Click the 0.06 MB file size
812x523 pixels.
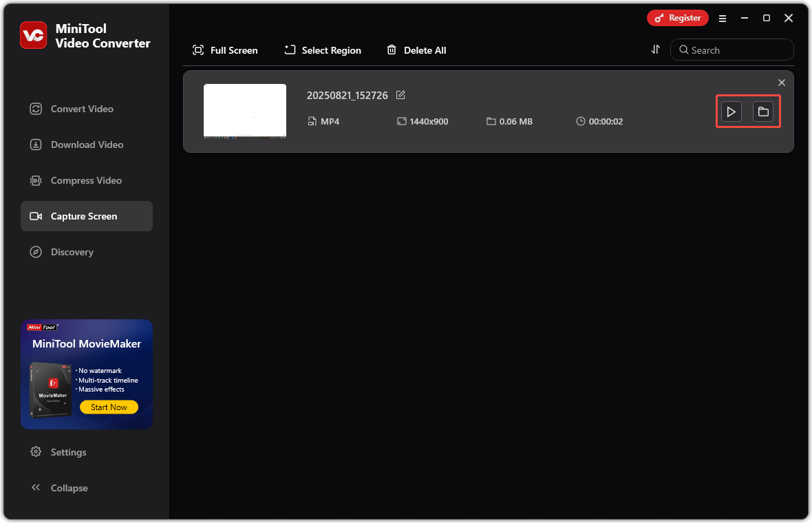click(x=516, y=121)
